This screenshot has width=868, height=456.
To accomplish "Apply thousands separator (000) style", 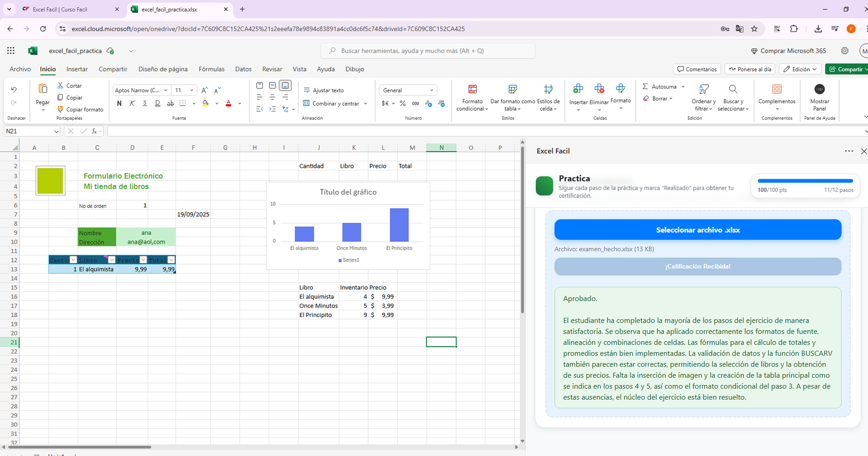I will [x=415, y=103].
